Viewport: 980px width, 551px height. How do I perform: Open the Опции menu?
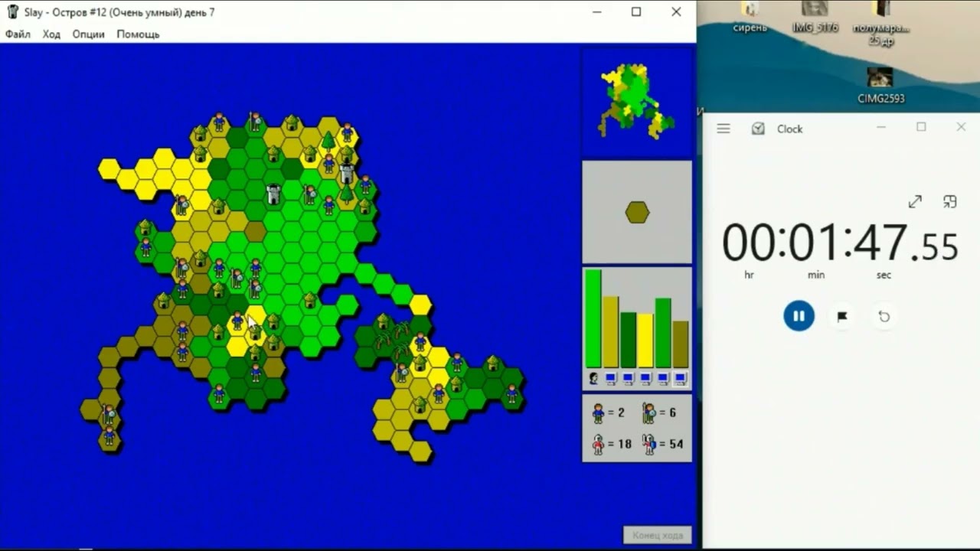pos(88,34)
